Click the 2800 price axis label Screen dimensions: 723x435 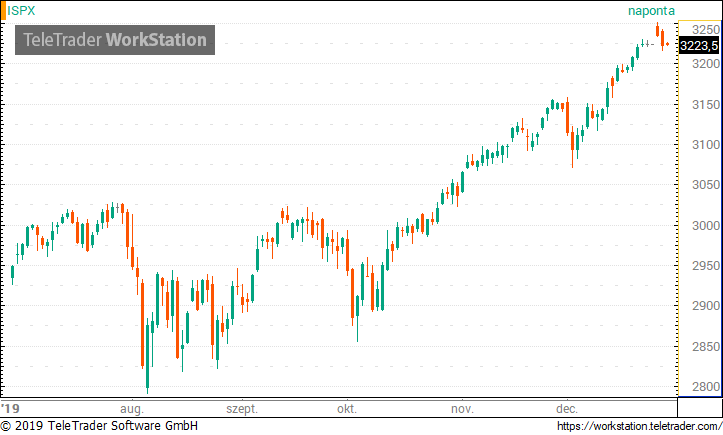click(705, 387)
